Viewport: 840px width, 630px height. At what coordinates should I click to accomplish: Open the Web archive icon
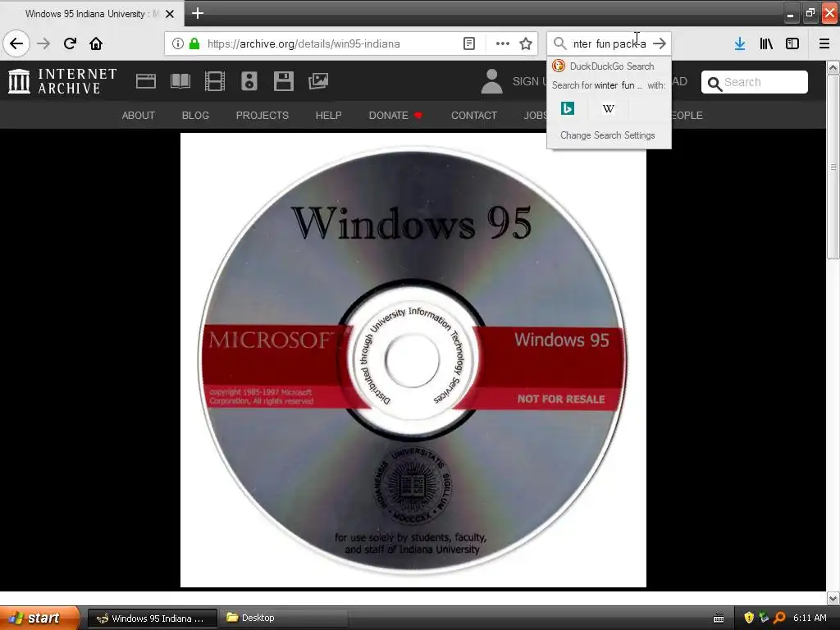tap(146, 81)
